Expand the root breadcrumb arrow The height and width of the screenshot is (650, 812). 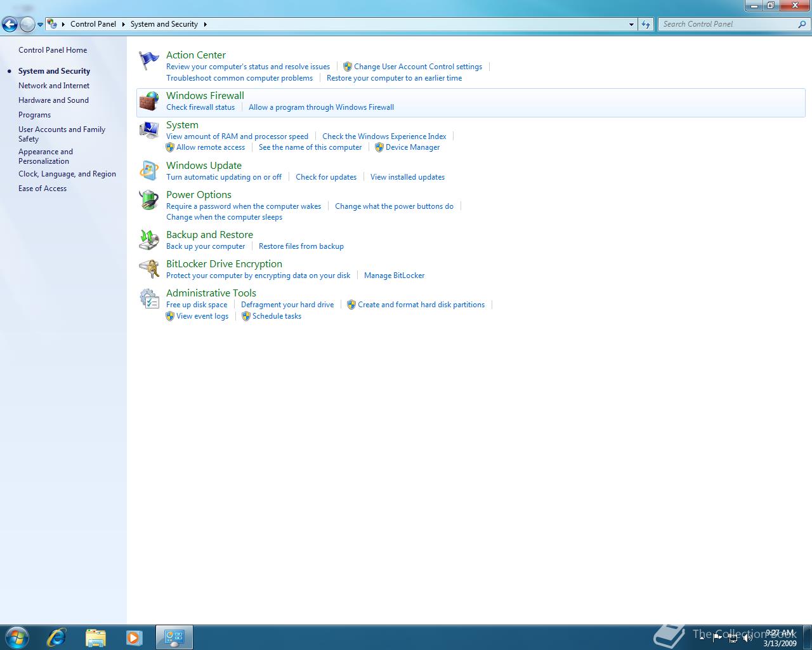[63, 24]
